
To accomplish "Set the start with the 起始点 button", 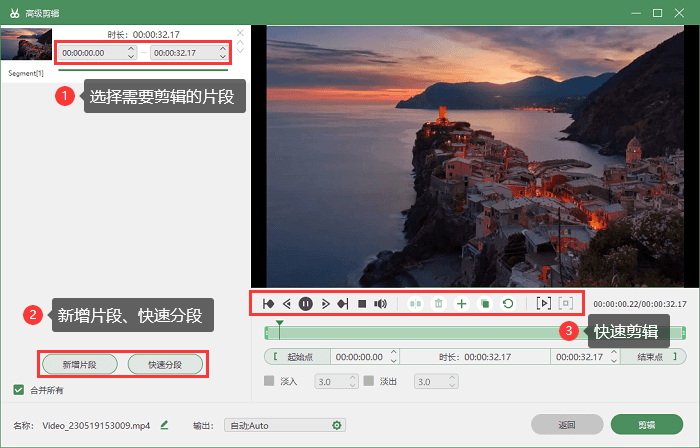I will (x=298, y=357).
